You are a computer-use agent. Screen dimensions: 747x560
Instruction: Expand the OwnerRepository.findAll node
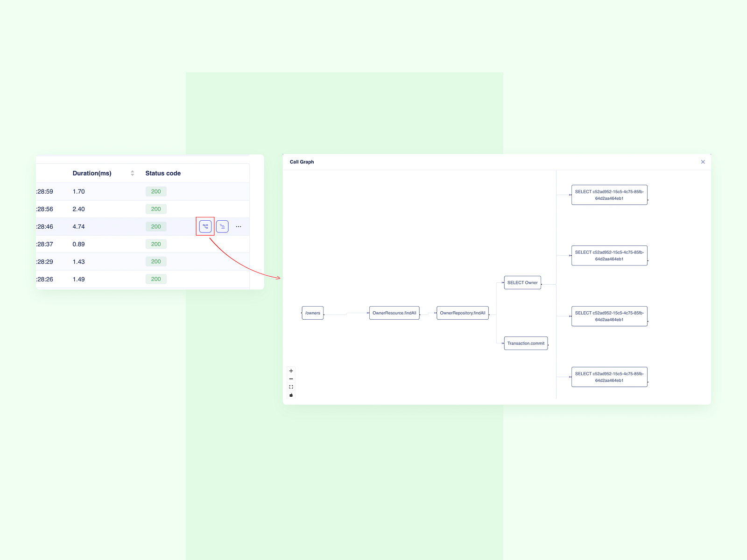coord(462,313)
